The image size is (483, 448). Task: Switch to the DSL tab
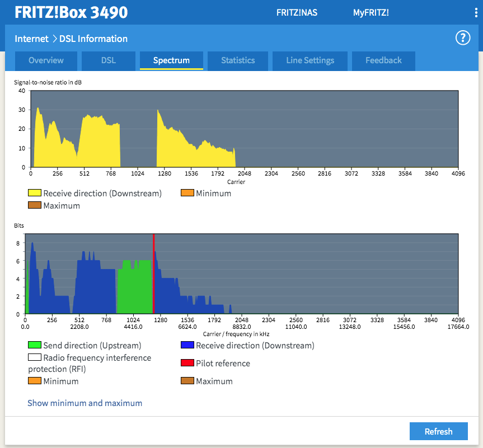pyautogui.click(x=108, y=60)
